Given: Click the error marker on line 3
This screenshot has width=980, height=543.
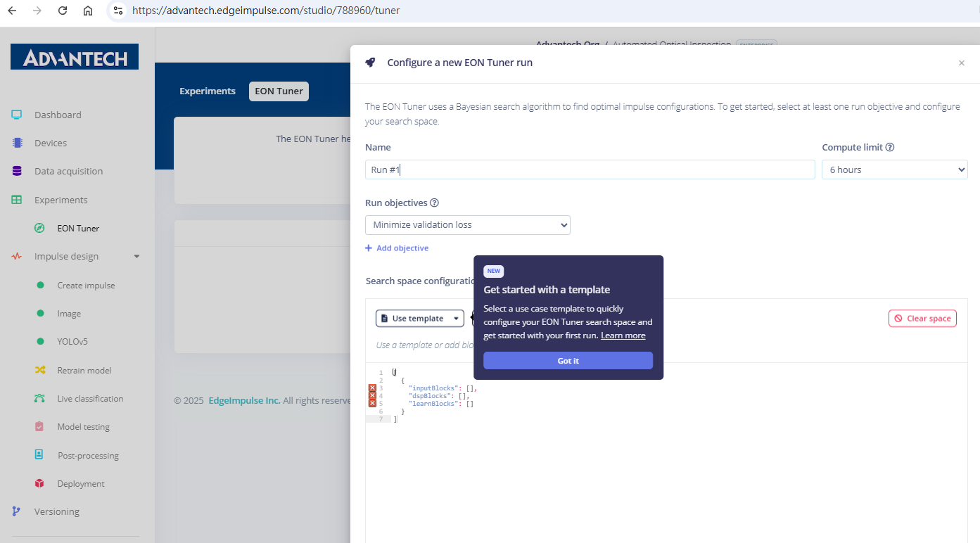Looking at the screenshot, I should 373,388.
